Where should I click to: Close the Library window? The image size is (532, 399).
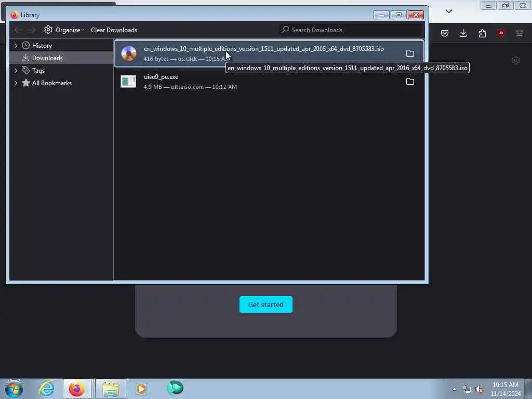[416, 15]
